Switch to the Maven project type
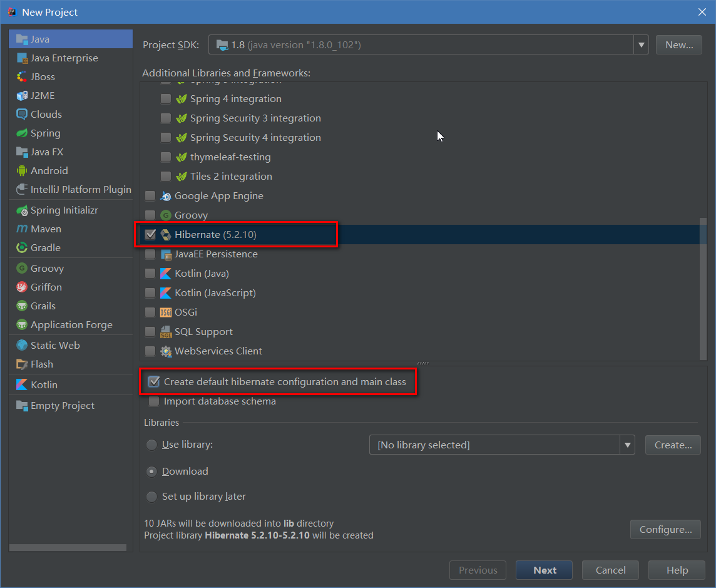Image resolution: width=716 pixels, height=588 pixels. [21, 229]
